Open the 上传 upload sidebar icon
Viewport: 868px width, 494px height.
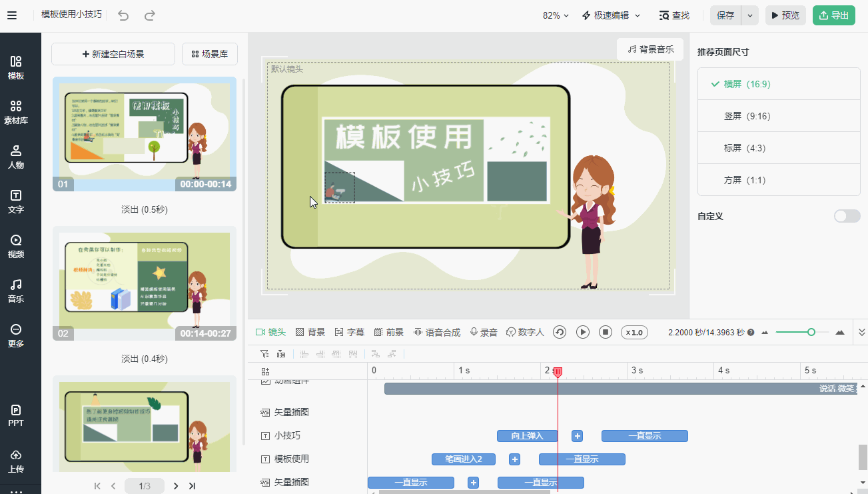(16, 461)
